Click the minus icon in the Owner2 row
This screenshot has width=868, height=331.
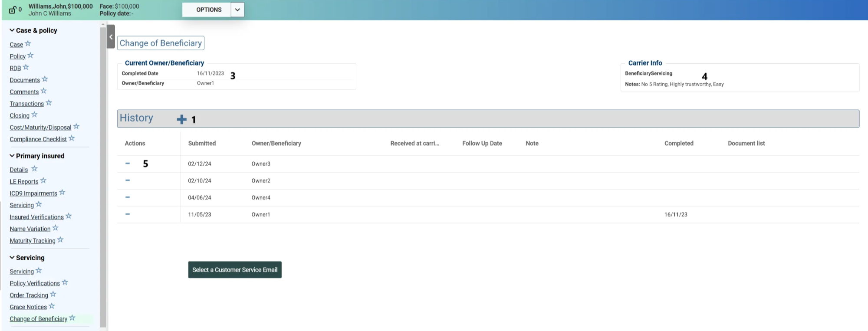(128, 180)
